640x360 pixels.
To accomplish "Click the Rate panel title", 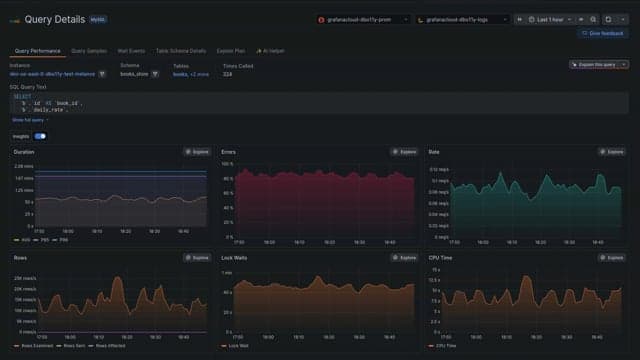I will tap(434, 152).
